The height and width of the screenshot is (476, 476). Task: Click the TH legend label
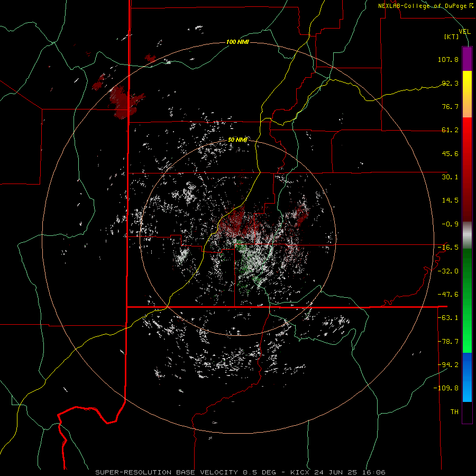[454, 412]
